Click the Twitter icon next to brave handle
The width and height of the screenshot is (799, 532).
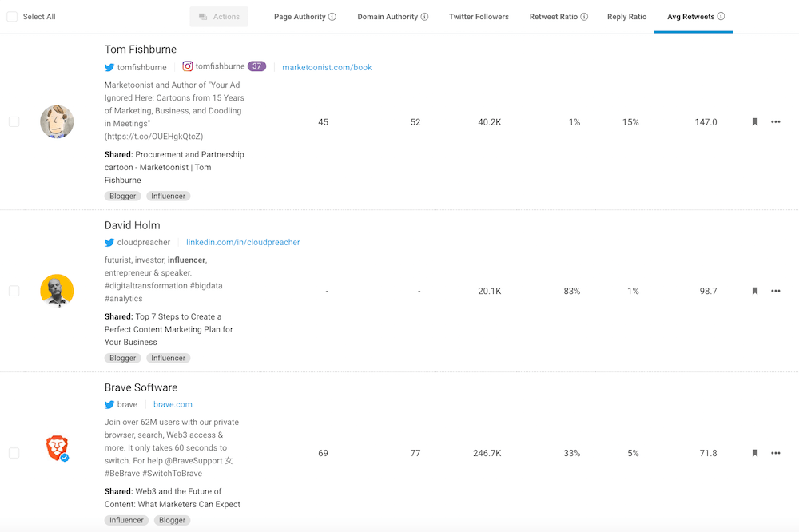click(109, 404)
